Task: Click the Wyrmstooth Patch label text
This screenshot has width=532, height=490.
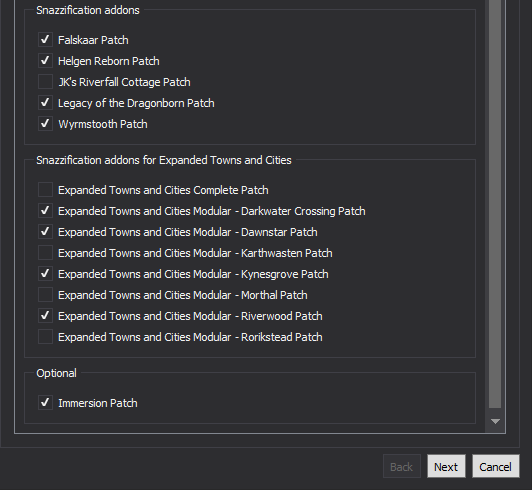Action: [103, 124]
